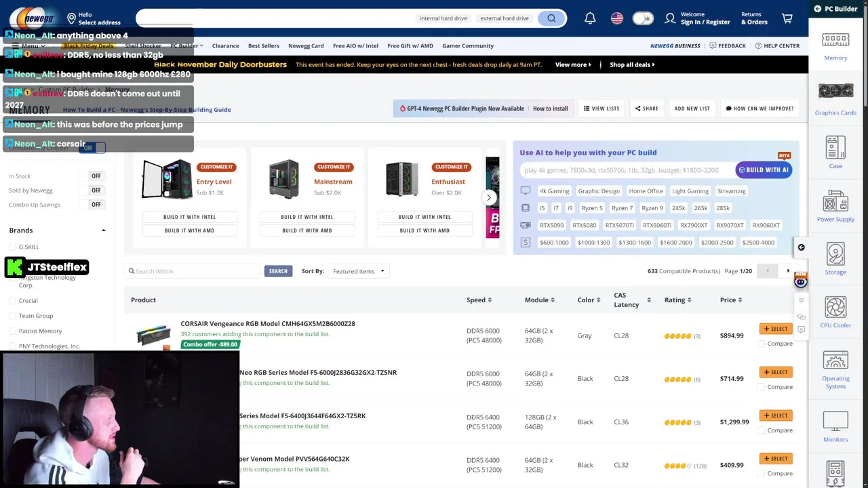Check the Crucial brand checkbox

click(x=12, y=300)
